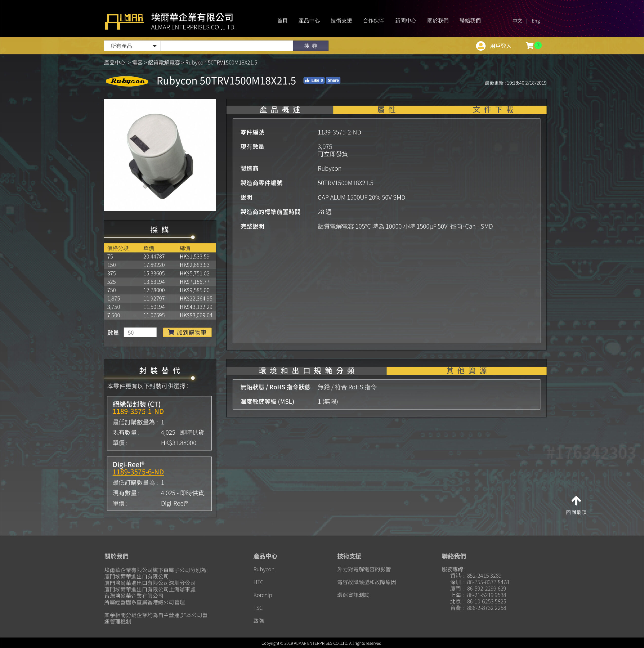Open the 聯絡我們 nav menu

point(470,21)
